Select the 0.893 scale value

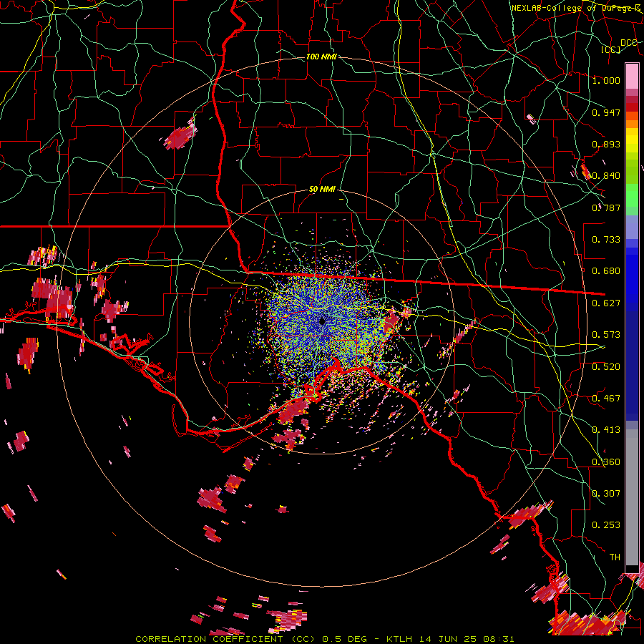tap(606, 144)
